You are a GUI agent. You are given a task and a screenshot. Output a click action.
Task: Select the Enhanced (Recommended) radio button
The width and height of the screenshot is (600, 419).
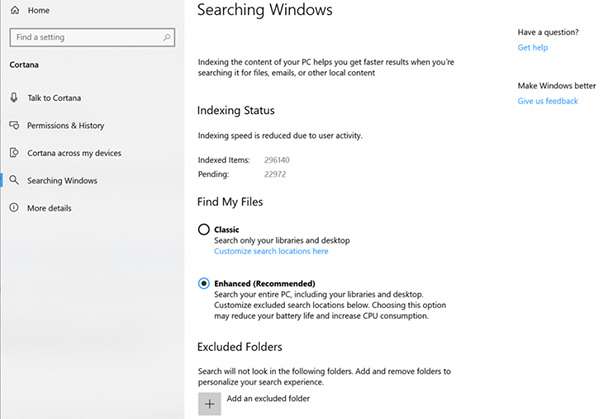[x=204, y=283]
